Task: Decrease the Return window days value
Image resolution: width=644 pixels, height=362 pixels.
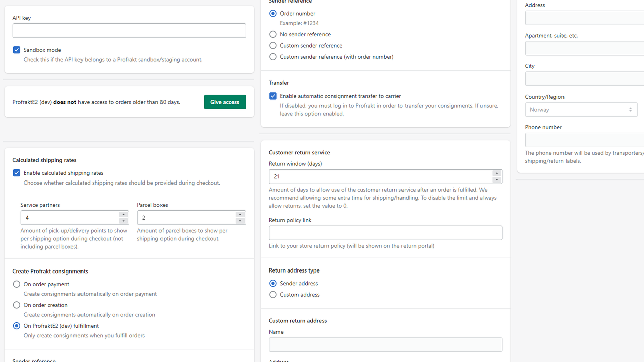Action: pyautogui.click(x=497, y=179)
